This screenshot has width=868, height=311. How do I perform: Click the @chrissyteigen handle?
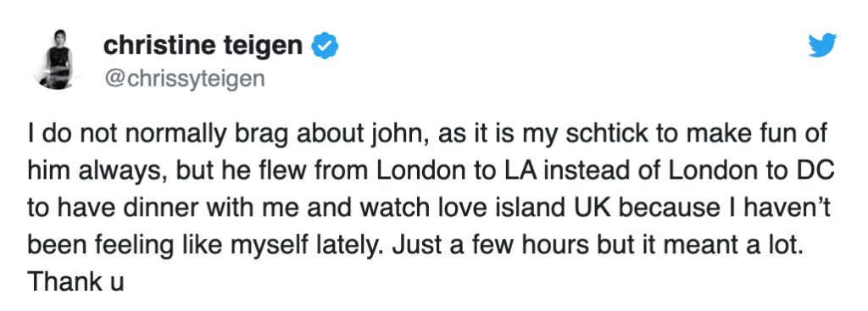(x=184, y=79)
